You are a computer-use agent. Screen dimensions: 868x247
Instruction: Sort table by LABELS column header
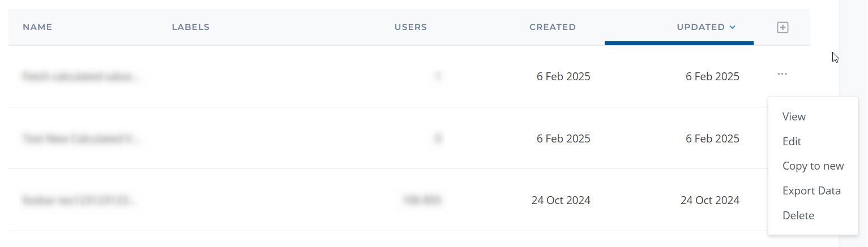191,27
